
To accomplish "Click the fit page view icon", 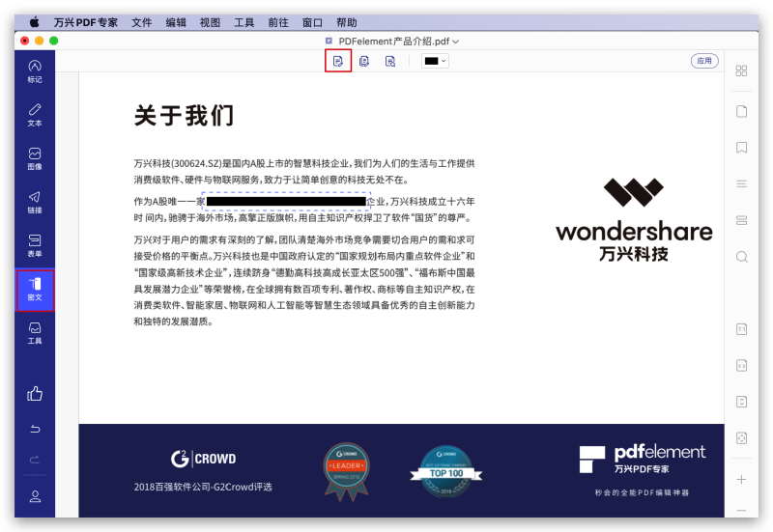I will point(741,438).
